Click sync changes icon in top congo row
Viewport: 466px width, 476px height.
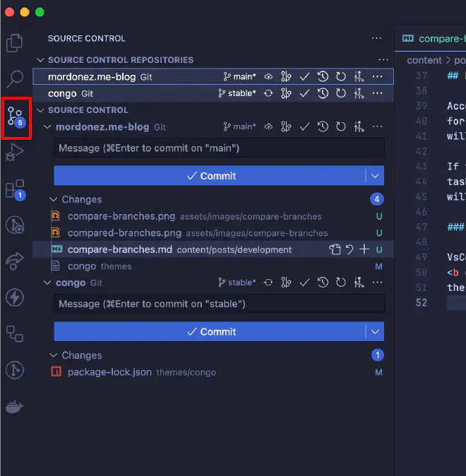(268, 93)
